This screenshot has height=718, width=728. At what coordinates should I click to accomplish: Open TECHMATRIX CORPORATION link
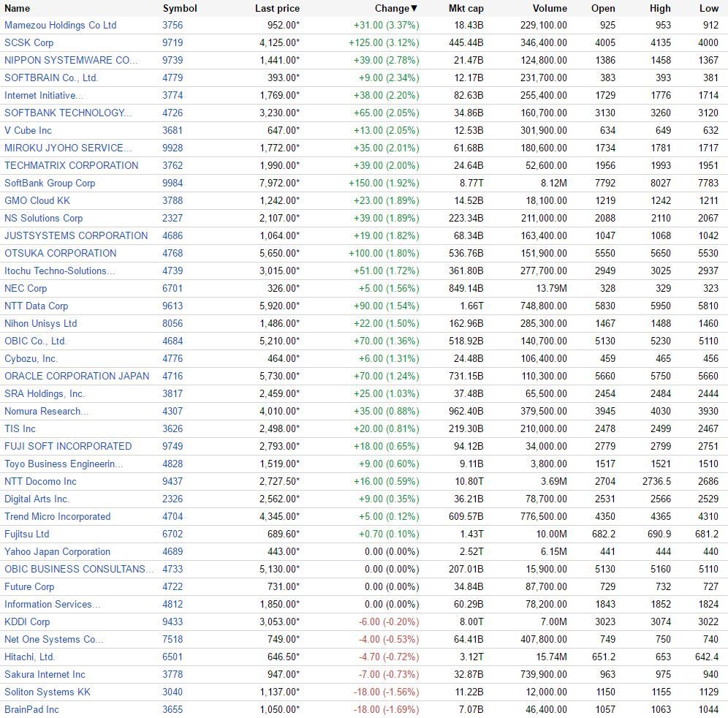pyautogui.click(x=72, y=165)
